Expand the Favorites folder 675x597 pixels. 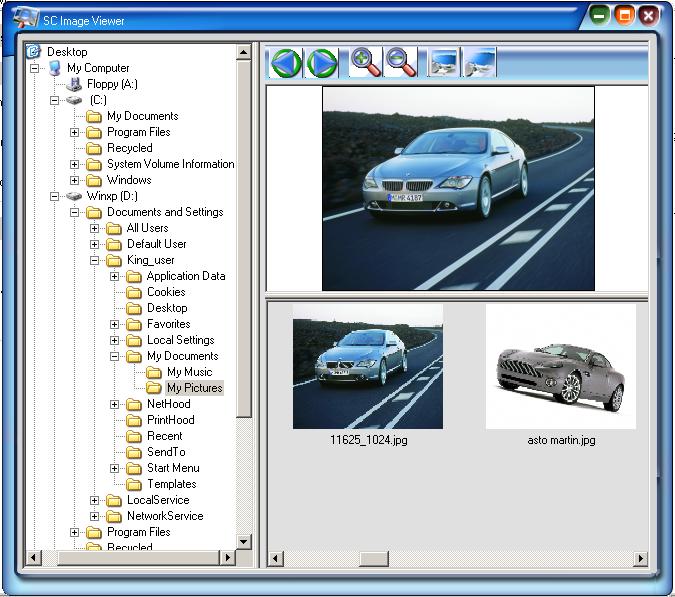pyautogui.click(x=114, y=324)
